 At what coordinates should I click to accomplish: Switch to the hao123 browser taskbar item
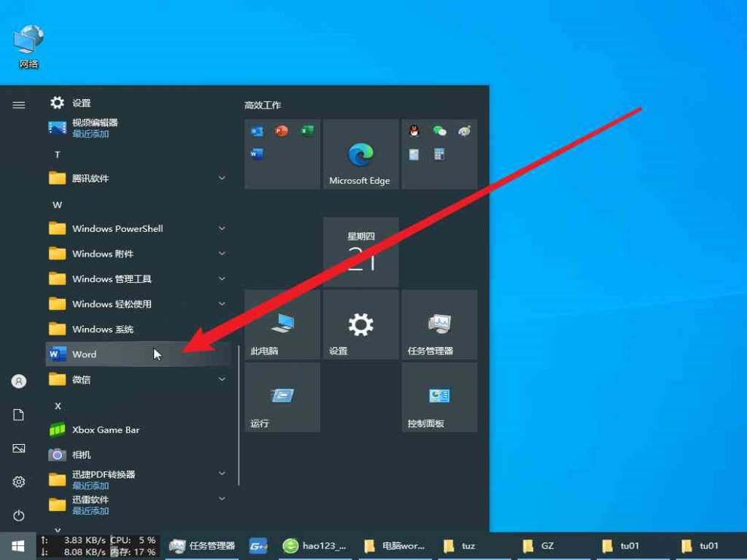click(314, 546)
